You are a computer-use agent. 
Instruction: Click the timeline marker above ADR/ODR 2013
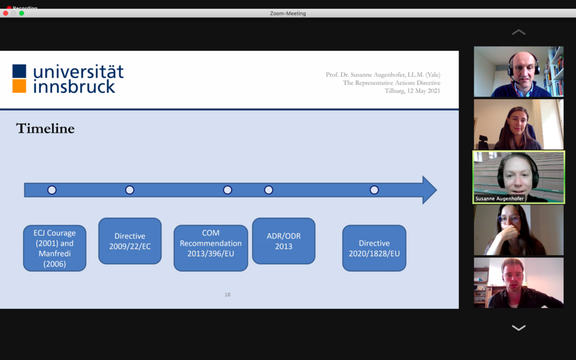coord(269,190)
